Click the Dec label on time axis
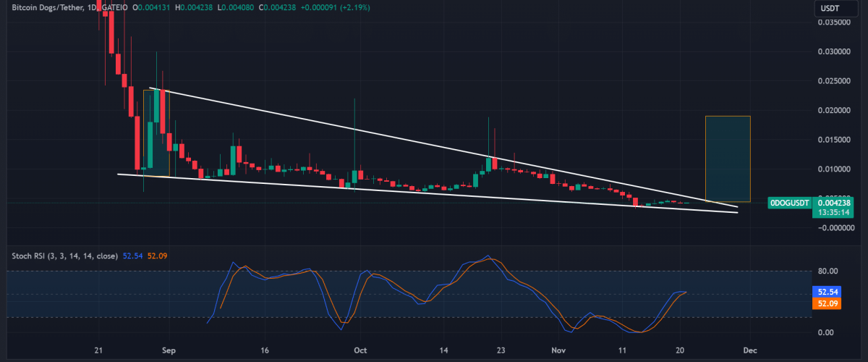Image resolution: width=868 pixels, height=362 pixels. coord(750,350)
